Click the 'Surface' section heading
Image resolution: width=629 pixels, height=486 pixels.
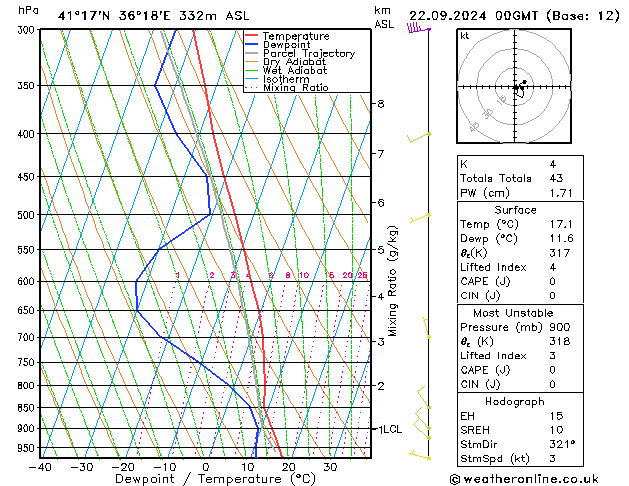515,210
